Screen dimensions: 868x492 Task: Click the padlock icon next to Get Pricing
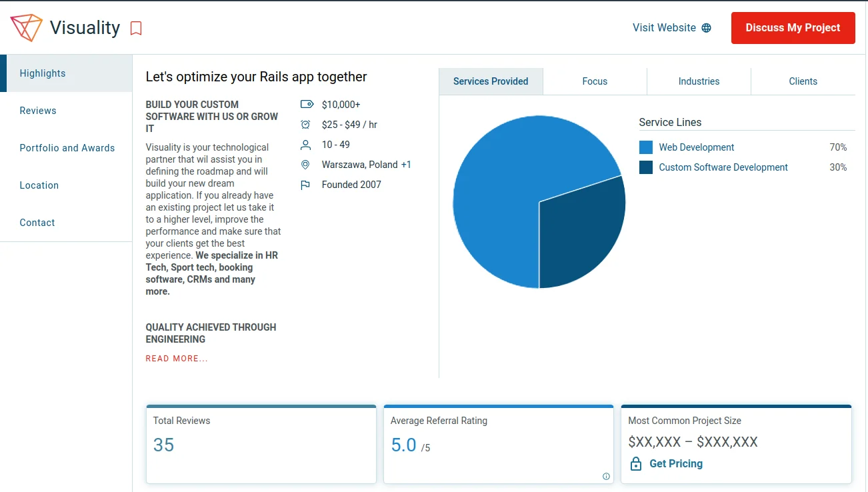[636, 464]
